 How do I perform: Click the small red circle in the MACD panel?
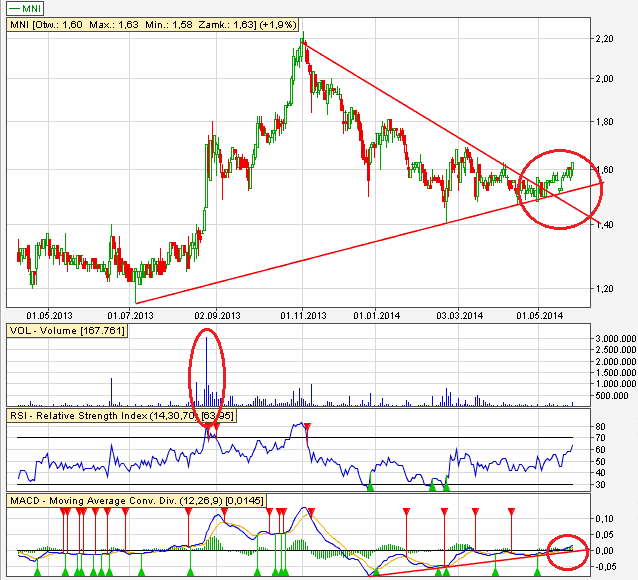coord(563,550)
